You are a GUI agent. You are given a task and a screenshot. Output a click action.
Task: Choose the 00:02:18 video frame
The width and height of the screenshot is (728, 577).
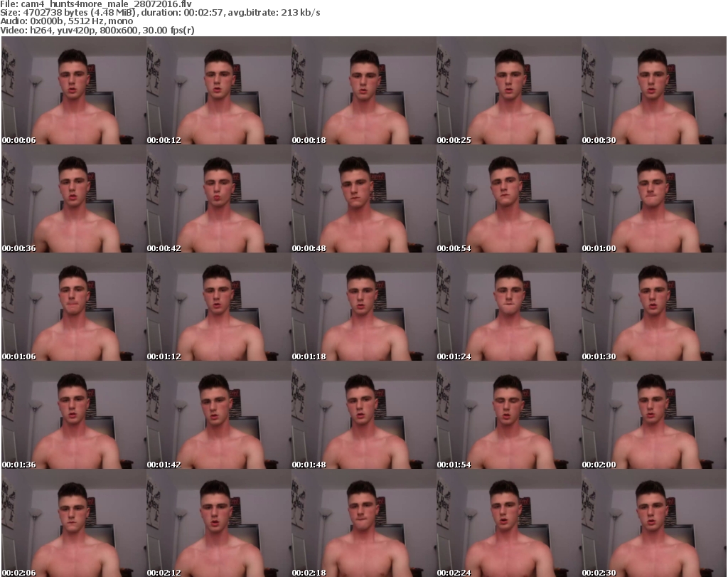[x=363, y=523]
